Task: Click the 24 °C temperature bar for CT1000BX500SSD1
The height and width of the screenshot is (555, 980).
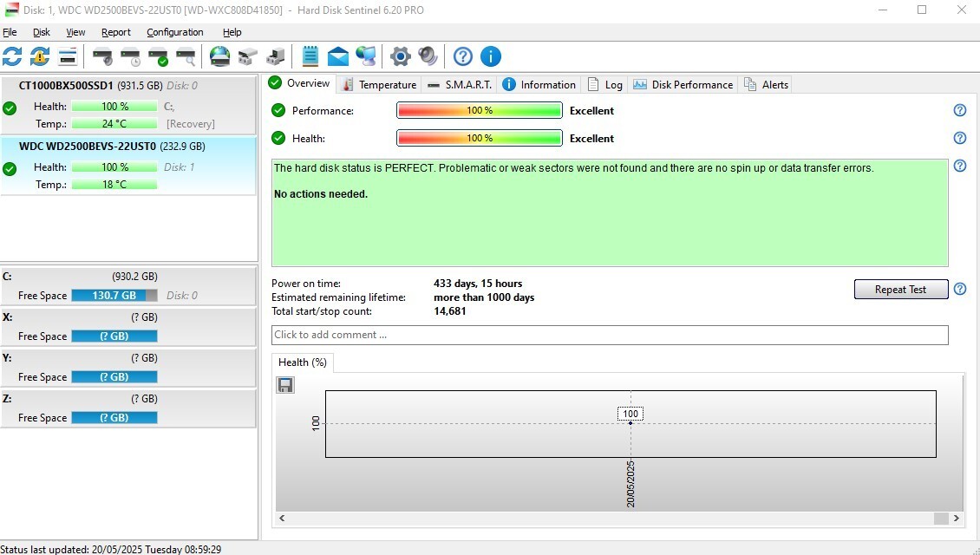Action: (x=114, y=124)
